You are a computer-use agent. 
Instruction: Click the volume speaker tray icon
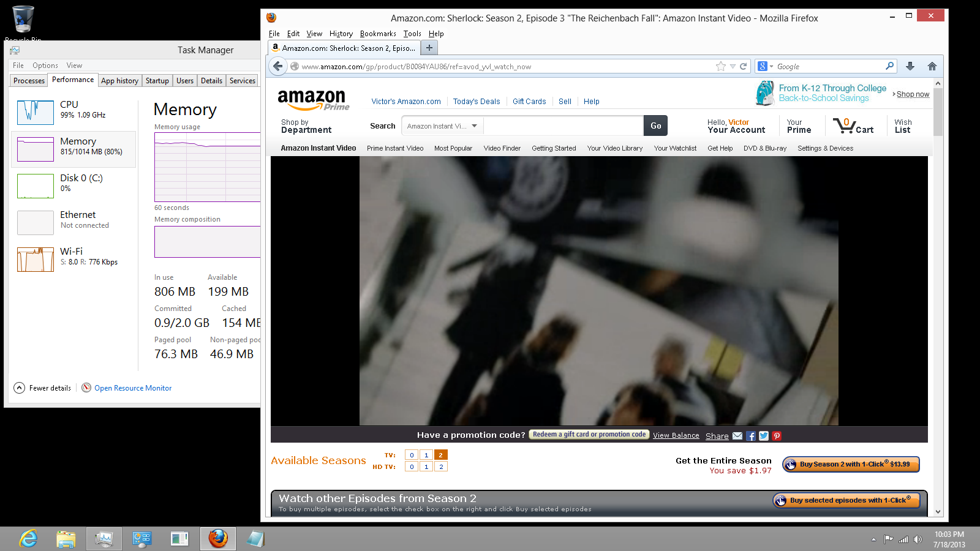[918, 539]
